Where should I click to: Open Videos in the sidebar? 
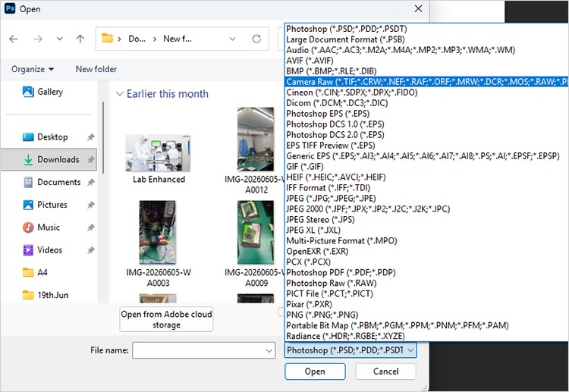[42, 250]
